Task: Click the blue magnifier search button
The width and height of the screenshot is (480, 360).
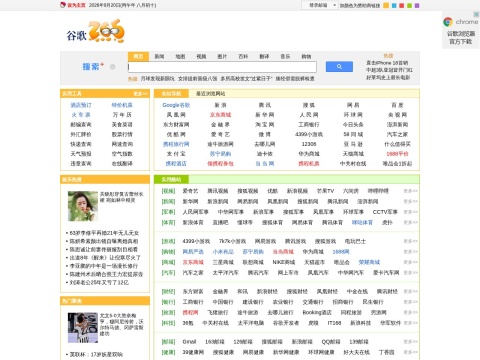Action: [339, 67]
